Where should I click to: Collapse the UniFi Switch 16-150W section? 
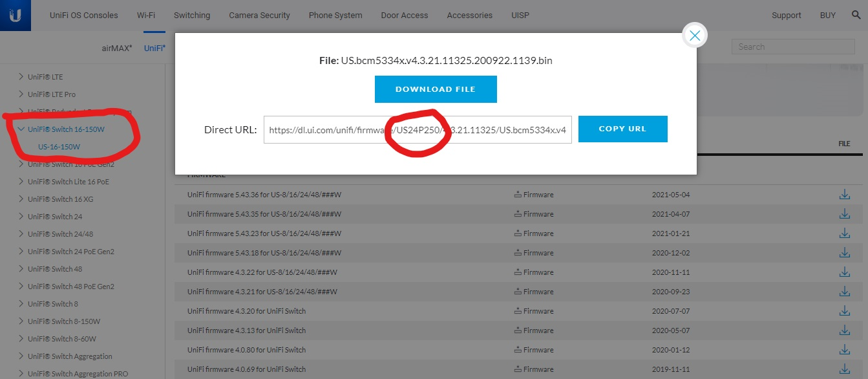click(x=21, y=129)
